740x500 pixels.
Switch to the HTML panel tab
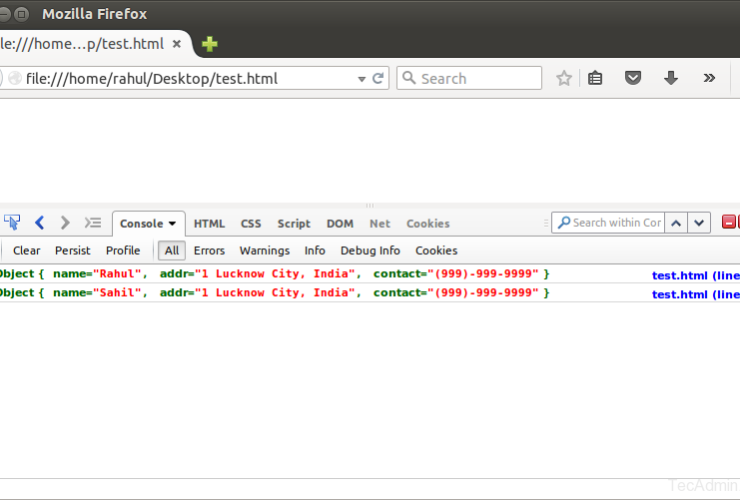point(209,224)
